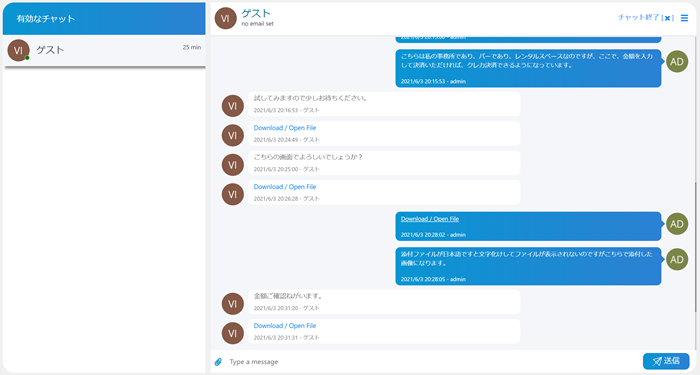Open Download link sent at 20:26:28
Image resolution: width=700 pixels, height=375 pixels.
[x=285, y=187]
